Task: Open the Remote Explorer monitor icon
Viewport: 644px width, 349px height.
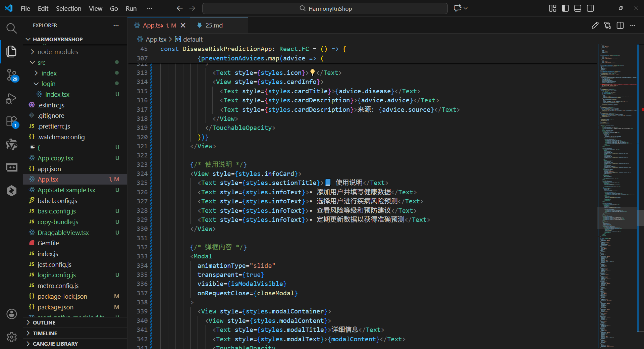Action: 11,167
